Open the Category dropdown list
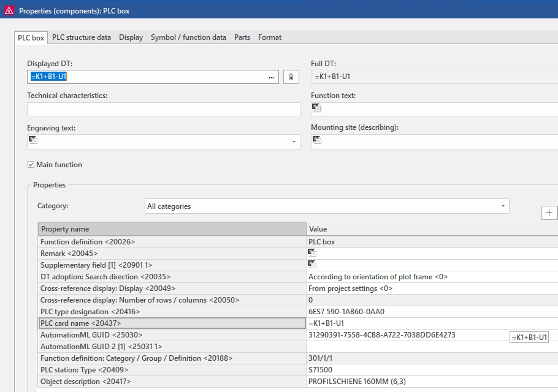Image resolution: width=558 pixels, height=392 pixels. [x=503, y=206]
